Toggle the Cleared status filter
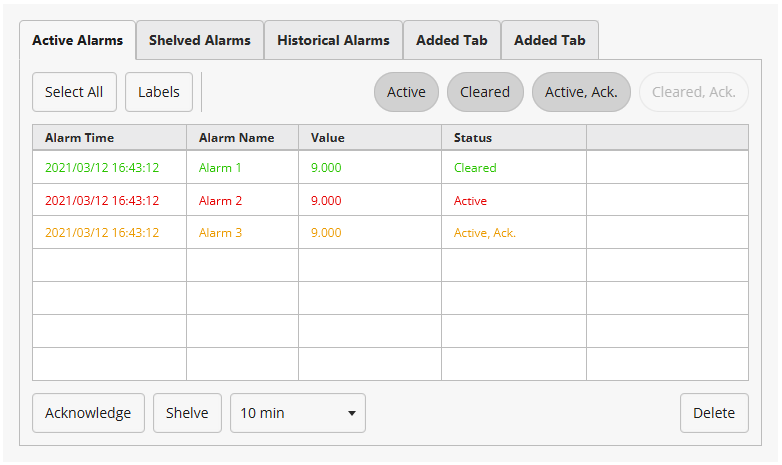 (485, 92)
